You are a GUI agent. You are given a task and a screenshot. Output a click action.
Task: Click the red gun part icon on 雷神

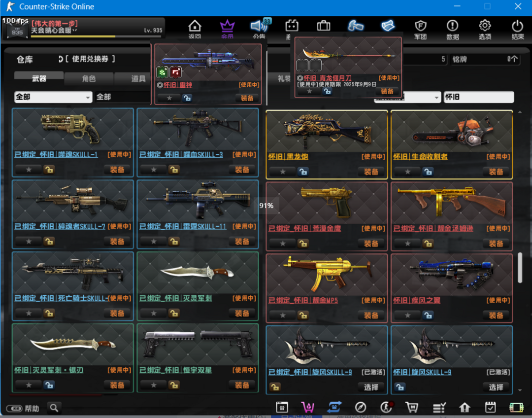pyautogui.click(x=175, y=72)
